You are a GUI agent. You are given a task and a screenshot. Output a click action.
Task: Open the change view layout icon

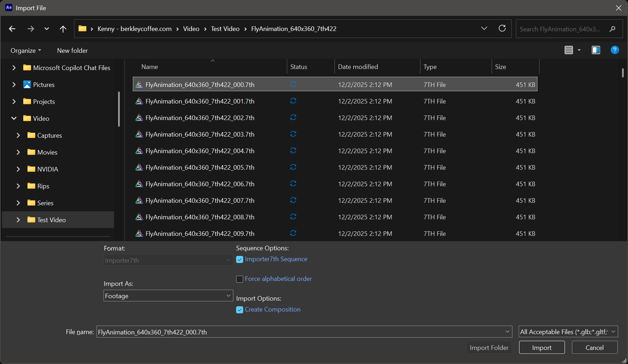[569, 50]
